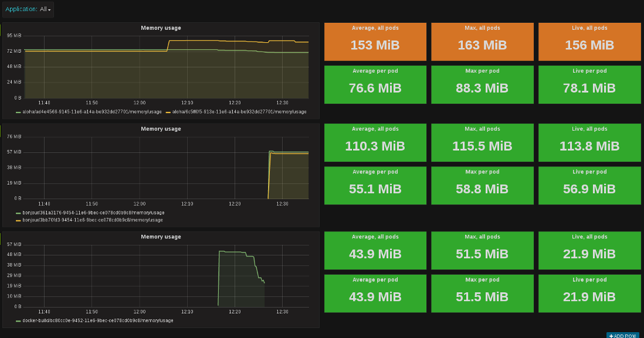This screenshot has height=338, width=644.
Task: Click the ADD ROW button
Action: (623, 336)
